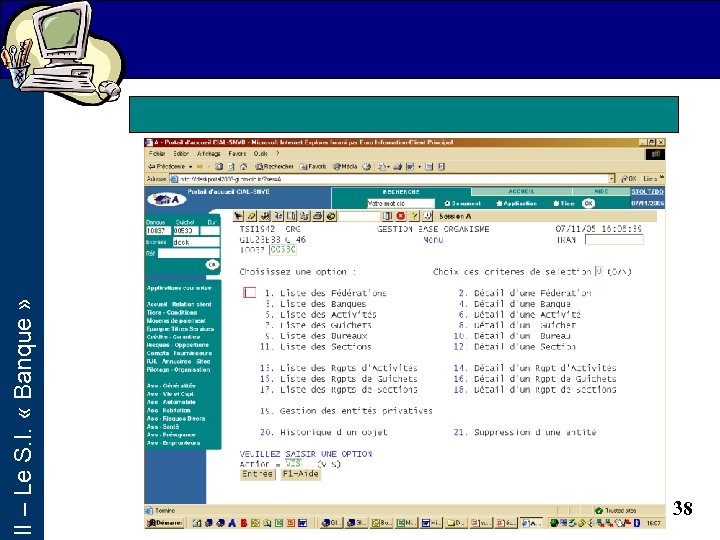
Task: Click '1. Liste des Fédérations' option text
Action: [x=326, y=293]
